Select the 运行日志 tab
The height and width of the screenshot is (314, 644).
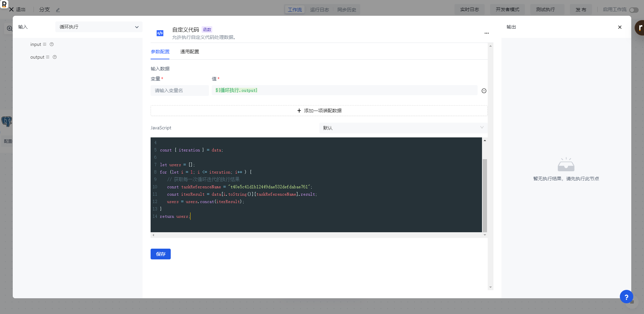pyautogui.click(x=319, y=10)
